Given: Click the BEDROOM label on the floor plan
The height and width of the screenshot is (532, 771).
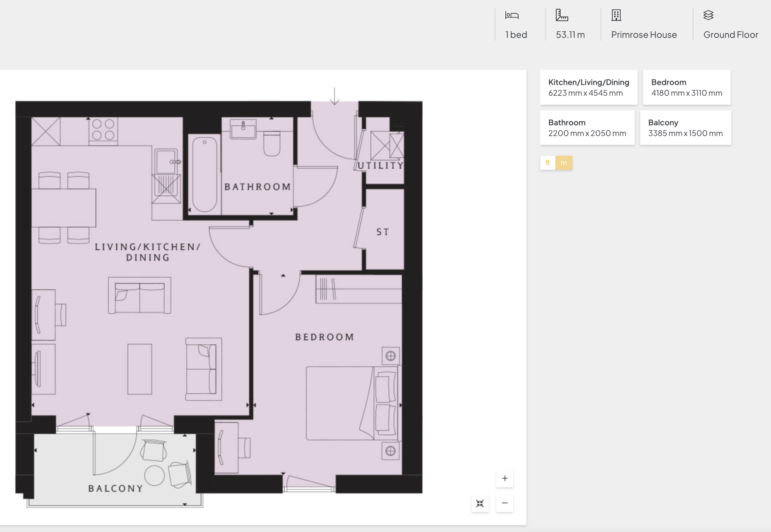Looking at the screenshot, I should point(324,337).
